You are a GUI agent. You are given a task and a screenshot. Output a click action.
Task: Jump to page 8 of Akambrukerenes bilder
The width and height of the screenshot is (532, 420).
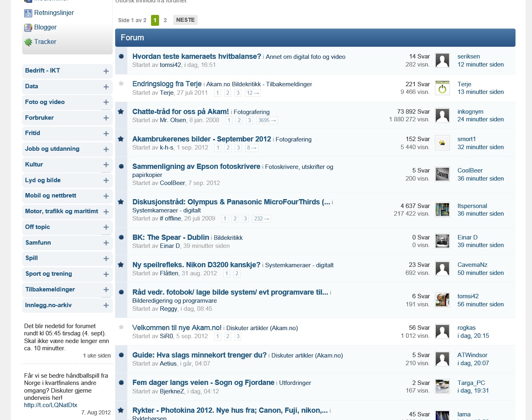251,148
